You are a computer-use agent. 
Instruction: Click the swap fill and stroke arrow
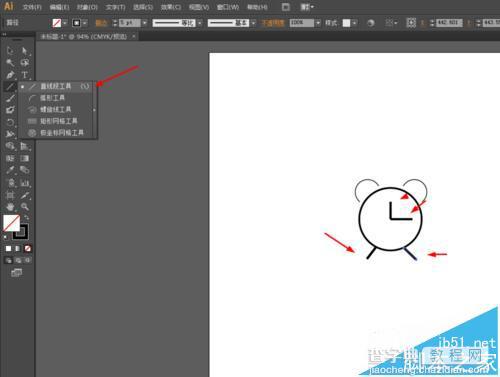pyautogui.click(x=27, y=217)
